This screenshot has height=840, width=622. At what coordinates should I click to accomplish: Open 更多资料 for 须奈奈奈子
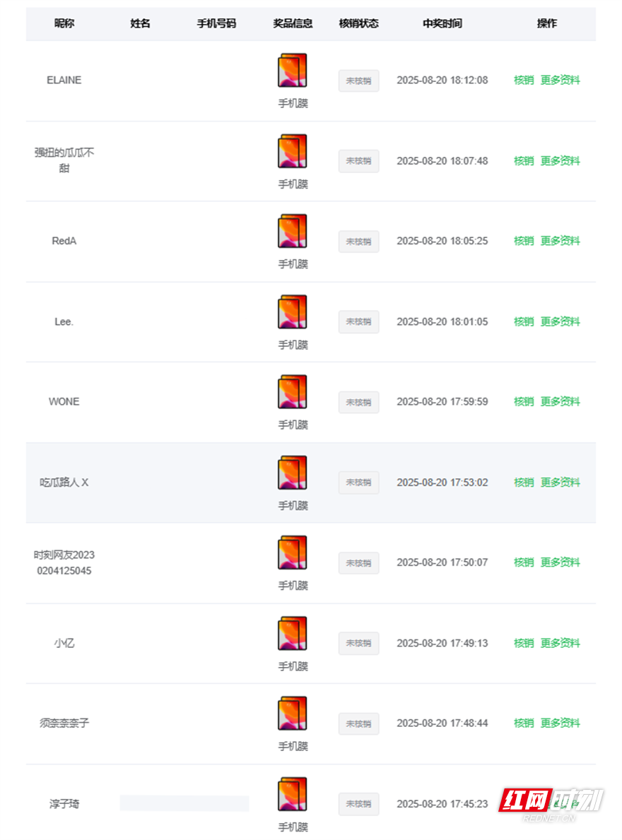coord(560,723)
